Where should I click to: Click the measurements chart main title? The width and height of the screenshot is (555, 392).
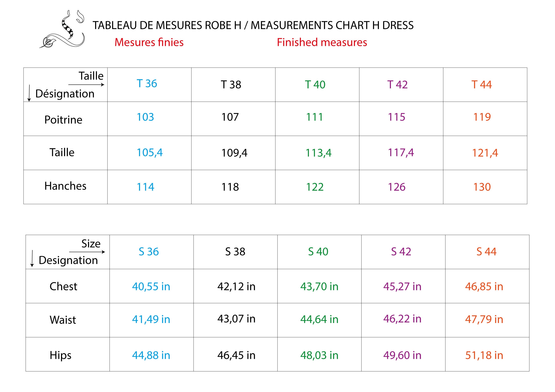pyautogui.click(x=253, y=25)
